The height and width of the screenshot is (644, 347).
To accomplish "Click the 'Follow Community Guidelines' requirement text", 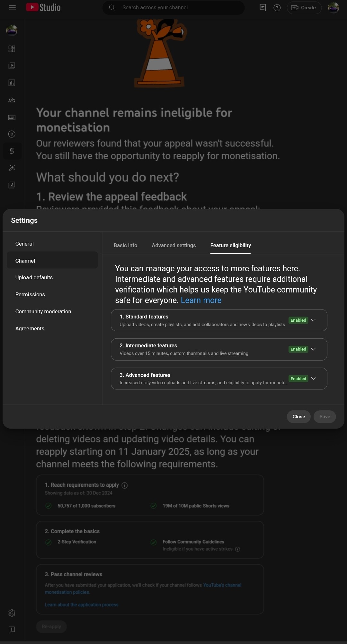I will 193,542.
